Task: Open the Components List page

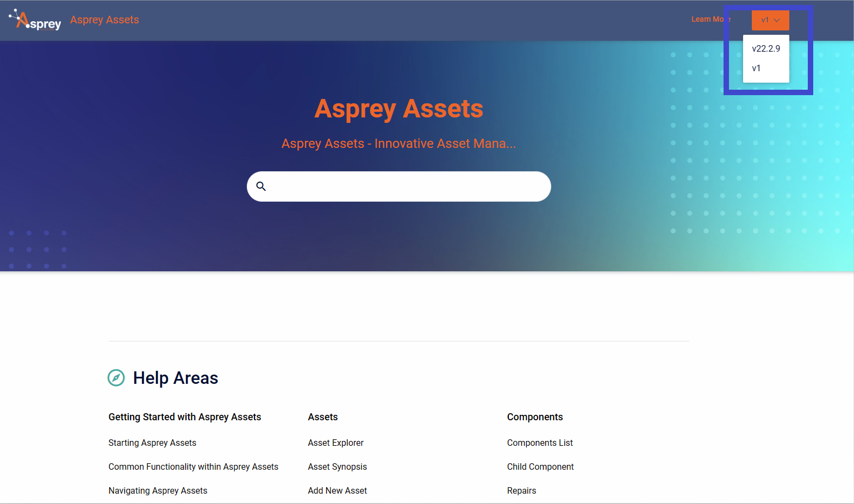Action: click(540, 443)
